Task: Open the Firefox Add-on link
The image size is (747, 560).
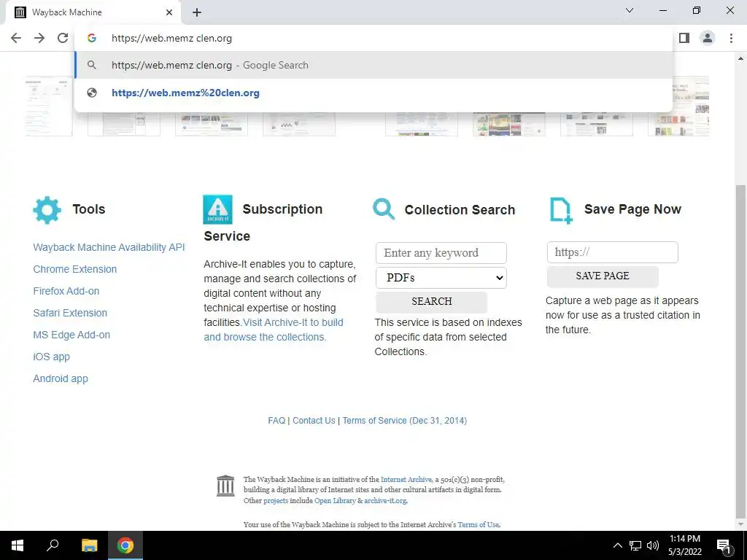Action: [x=66, y=291]
